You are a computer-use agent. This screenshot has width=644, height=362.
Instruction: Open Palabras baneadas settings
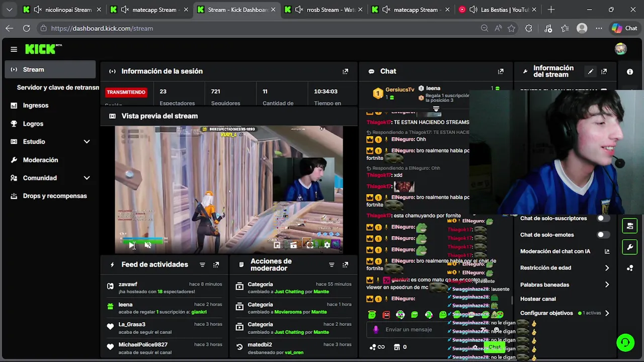point(565,285)
